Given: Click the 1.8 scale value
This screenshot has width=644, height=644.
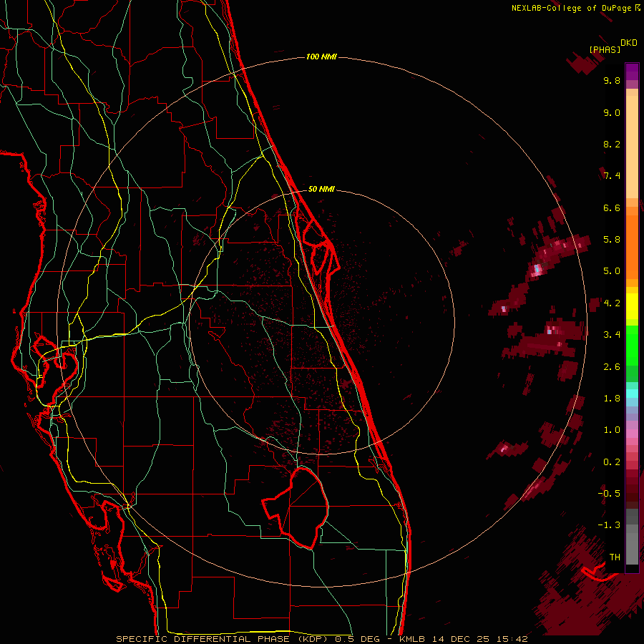Looking at the screenshot, I should tap(612, 399).
